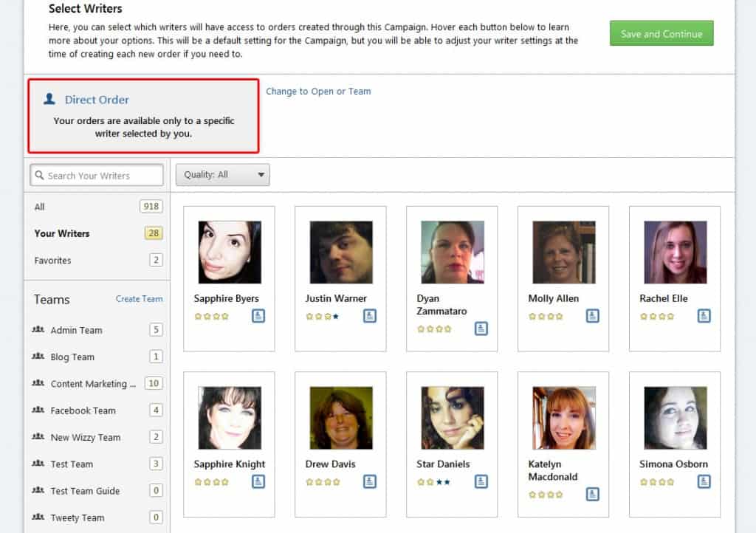Click the Save and Continue button
Viewport: 756px width, 533px height.
coord(661,33)
